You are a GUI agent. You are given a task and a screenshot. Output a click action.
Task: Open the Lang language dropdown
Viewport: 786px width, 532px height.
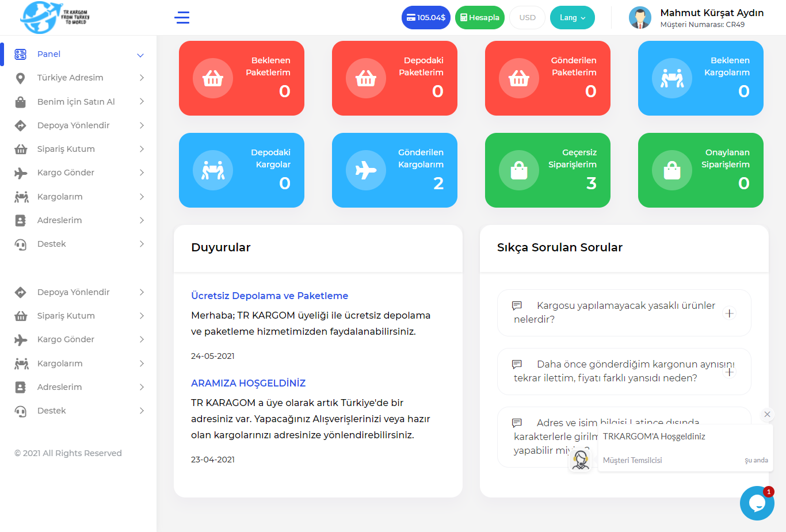pos(572,18)
